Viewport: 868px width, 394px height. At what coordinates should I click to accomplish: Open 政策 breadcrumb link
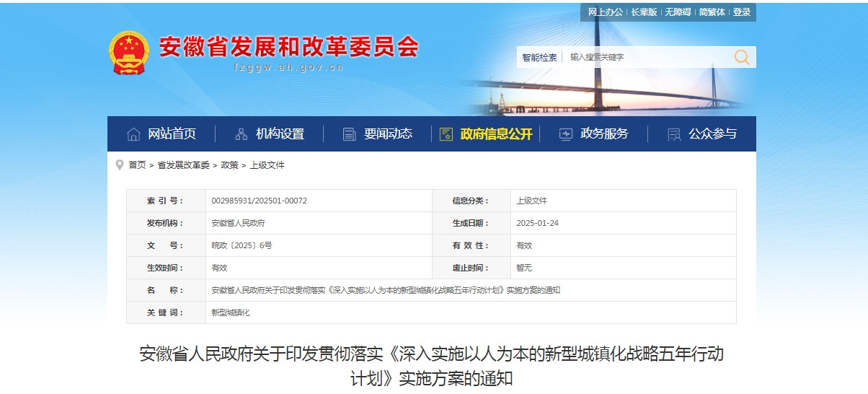coord(229,165)
